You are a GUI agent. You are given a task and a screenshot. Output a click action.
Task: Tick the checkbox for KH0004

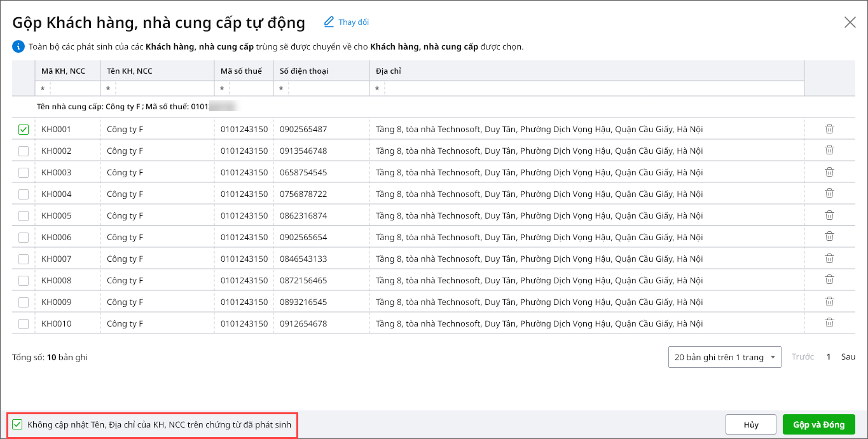coord(24,194)
